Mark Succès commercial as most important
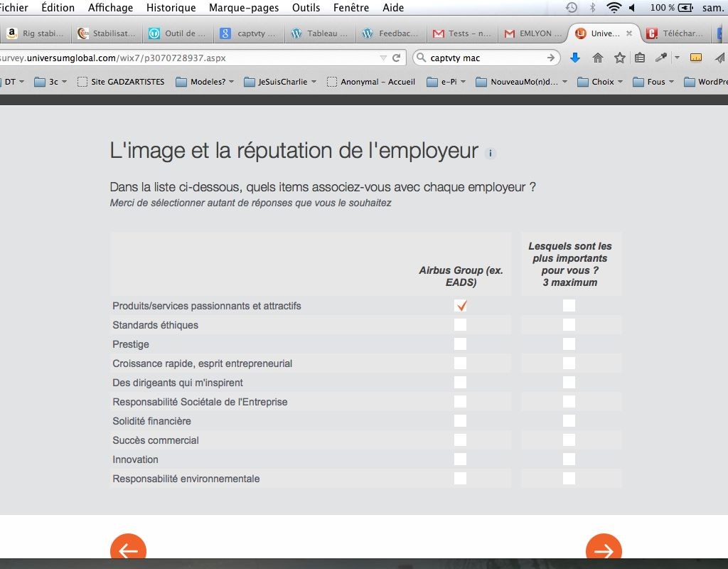Screen dimensions: 728x569 click(x=569, y=440)
